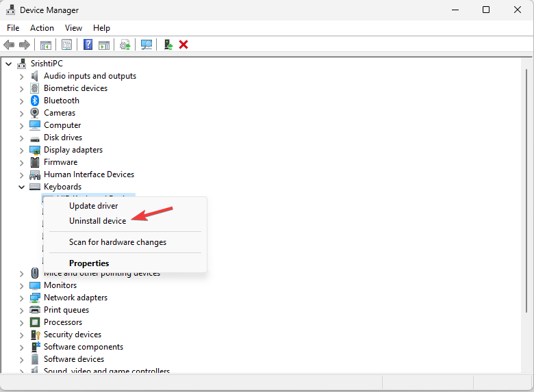The height and width of the screenshot is (392, 534).
Task: Click the Cameras webcam icon
Action: click(x=35, y=113)
